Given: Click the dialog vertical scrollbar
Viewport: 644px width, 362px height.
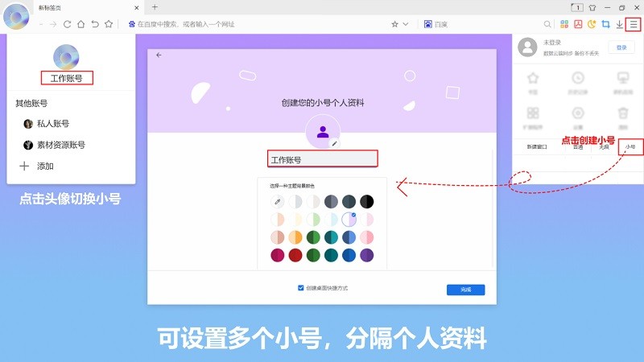Looking at the screenshot, I should click(x=493, y=209).
